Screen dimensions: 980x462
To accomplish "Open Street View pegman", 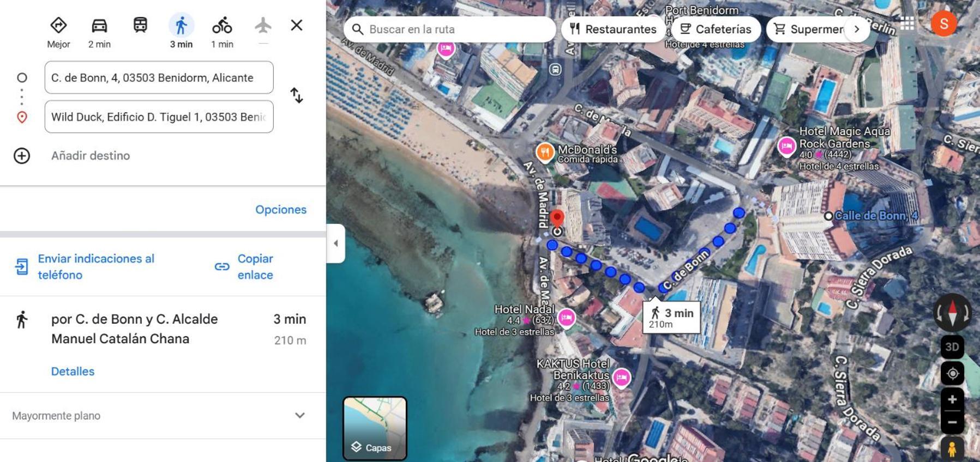I will pyautogui.click(x=952, y=449).
